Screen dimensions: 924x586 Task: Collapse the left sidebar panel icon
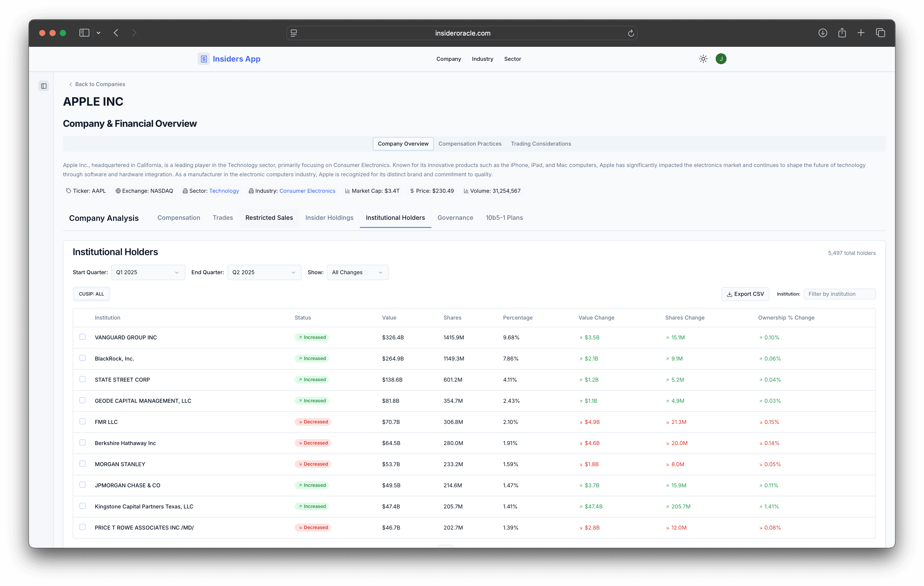[x=44, y=86]
